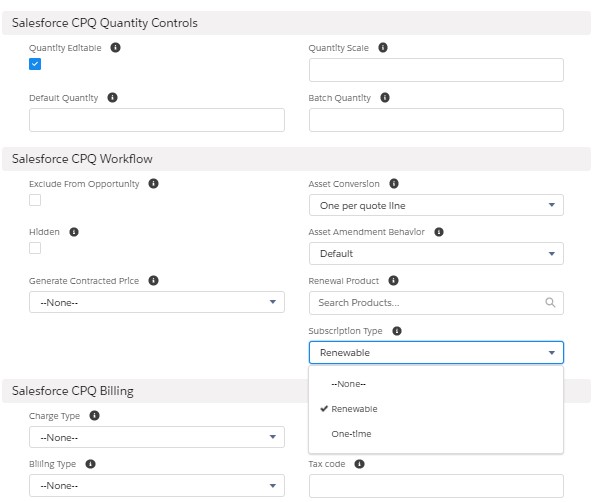Open the Billing Type dropdown
Viewport: 598px width, 502px height.
(157, 486)
